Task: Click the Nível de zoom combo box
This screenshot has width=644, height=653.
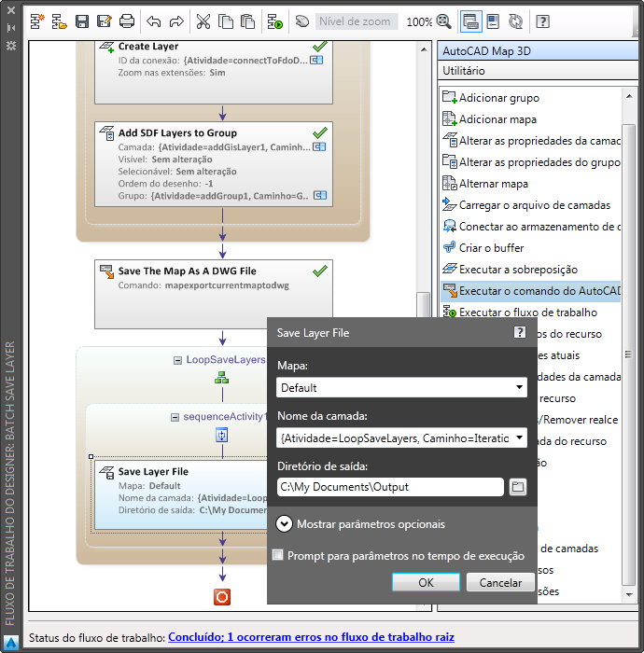Action: (x=357, y=21)
